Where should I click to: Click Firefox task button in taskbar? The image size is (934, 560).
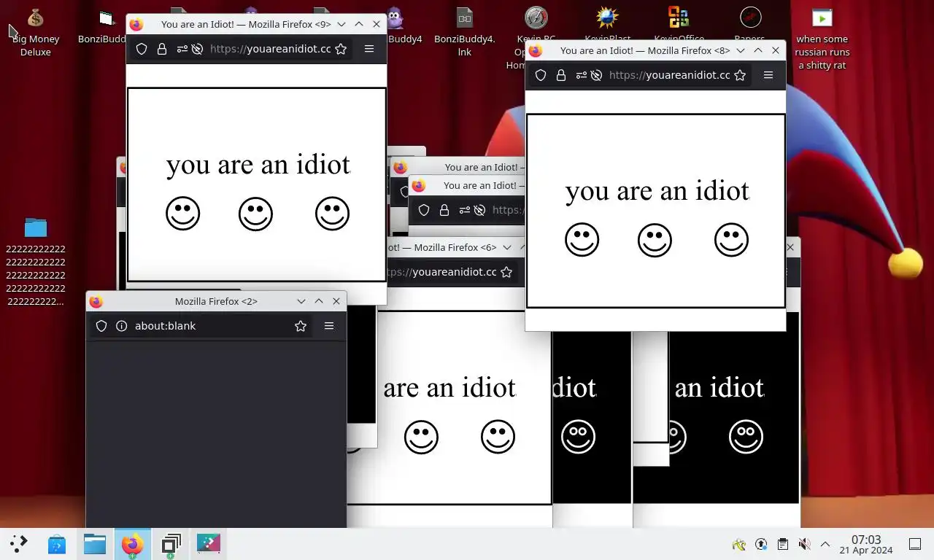(133, 544)
